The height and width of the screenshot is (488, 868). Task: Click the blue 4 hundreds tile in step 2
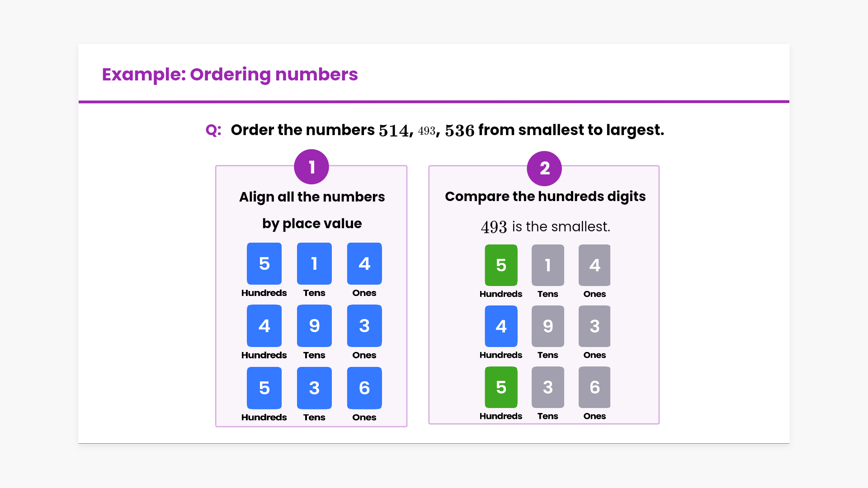click(x=501, y=326)
